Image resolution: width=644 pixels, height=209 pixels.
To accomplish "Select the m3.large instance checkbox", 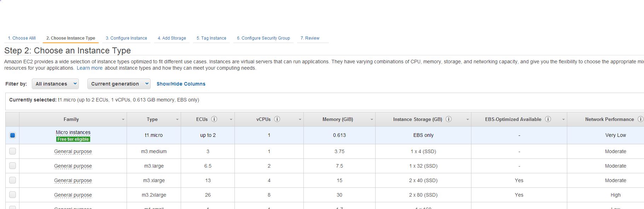I will point(12,166).
